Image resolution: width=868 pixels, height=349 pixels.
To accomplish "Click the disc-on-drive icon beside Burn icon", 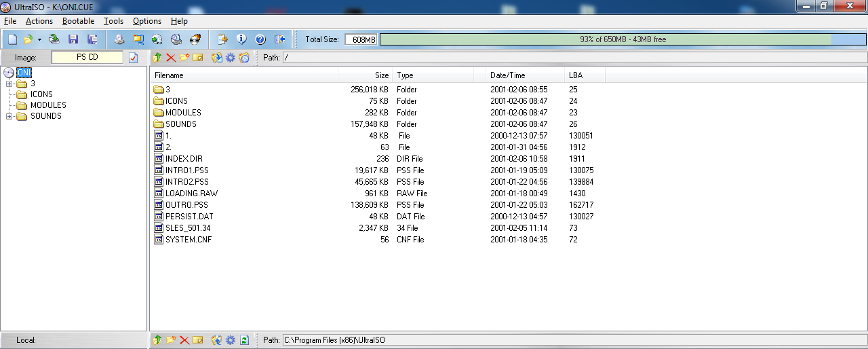I will (176, 39).
